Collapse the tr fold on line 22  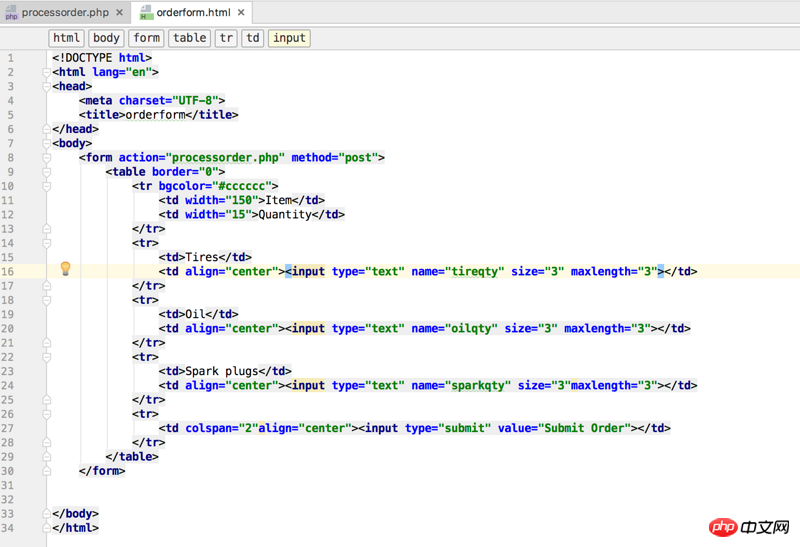[46, 358]
